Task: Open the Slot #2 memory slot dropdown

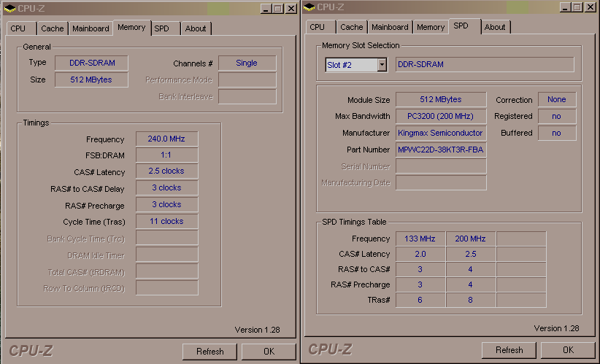Action: click(x=381, y=65)
